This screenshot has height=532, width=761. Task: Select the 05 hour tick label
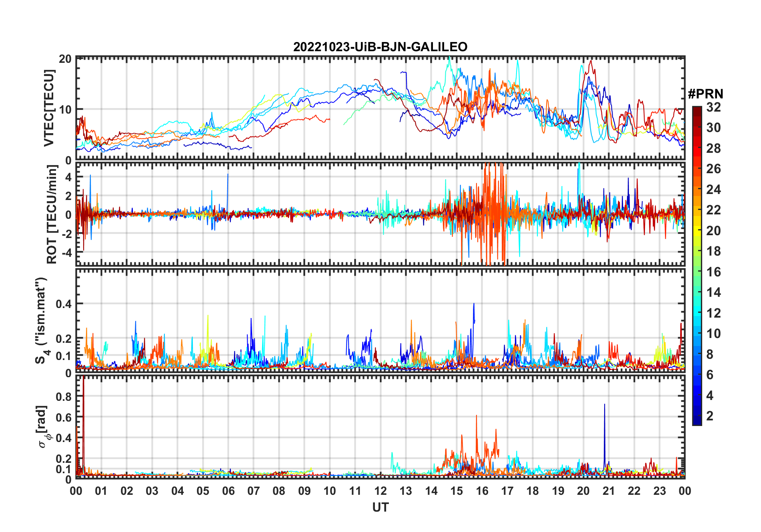(x=203, y=491)
